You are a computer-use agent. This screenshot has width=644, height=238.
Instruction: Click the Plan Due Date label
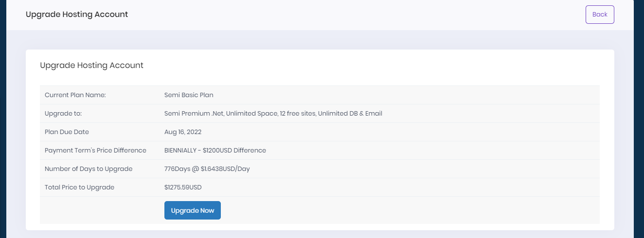coord(67,132)
